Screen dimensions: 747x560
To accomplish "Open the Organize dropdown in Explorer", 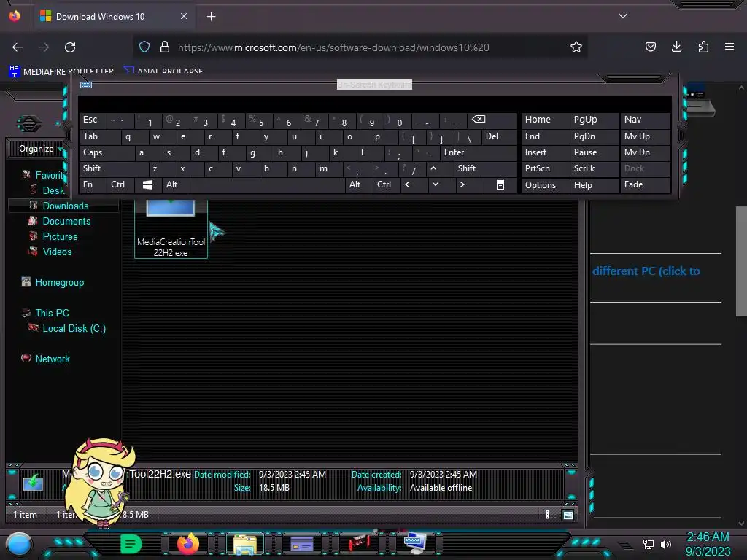I will [x=41, y=149].
